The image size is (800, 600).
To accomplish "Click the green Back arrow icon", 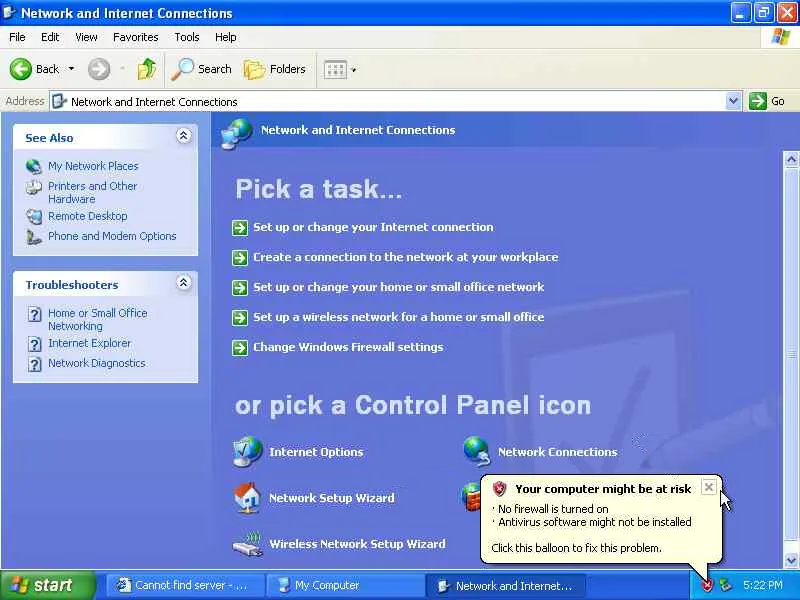I will [20, 69].
